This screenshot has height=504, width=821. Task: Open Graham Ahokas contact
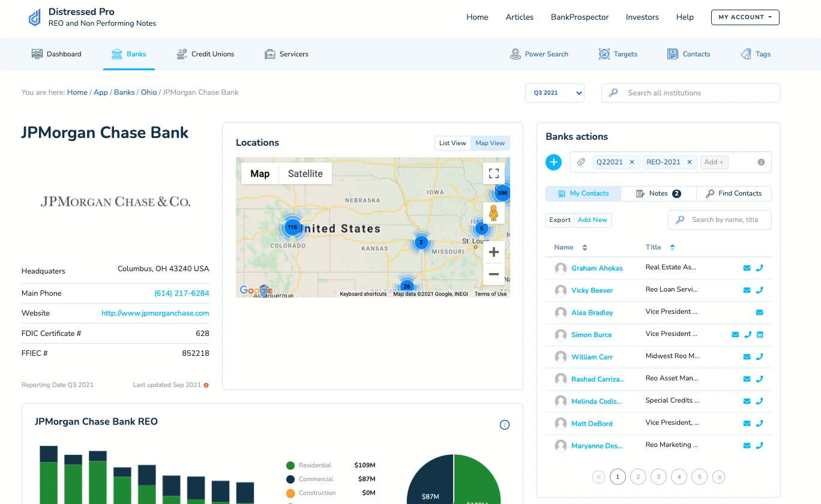(x=597, y=268)
